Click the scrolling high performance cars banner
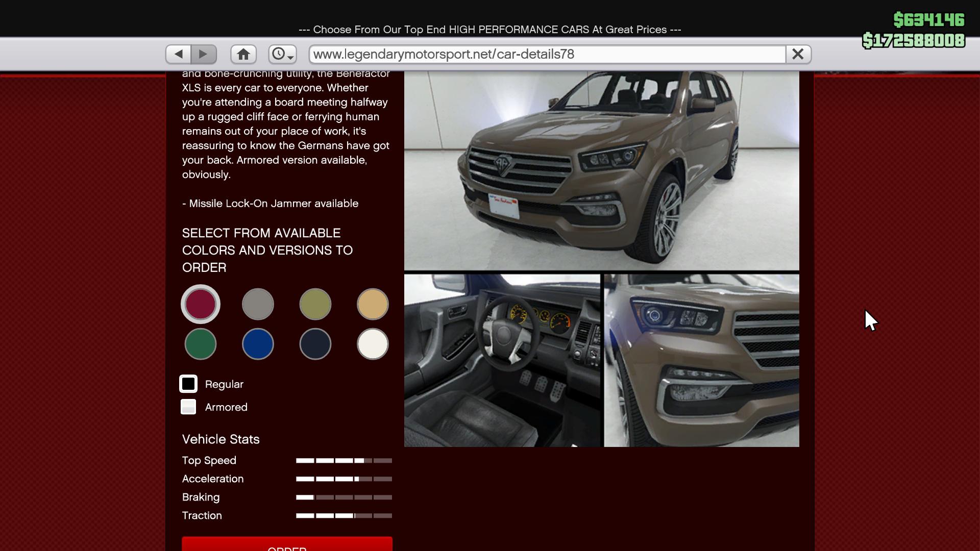 pyautogui.click(x=489, y=30)
